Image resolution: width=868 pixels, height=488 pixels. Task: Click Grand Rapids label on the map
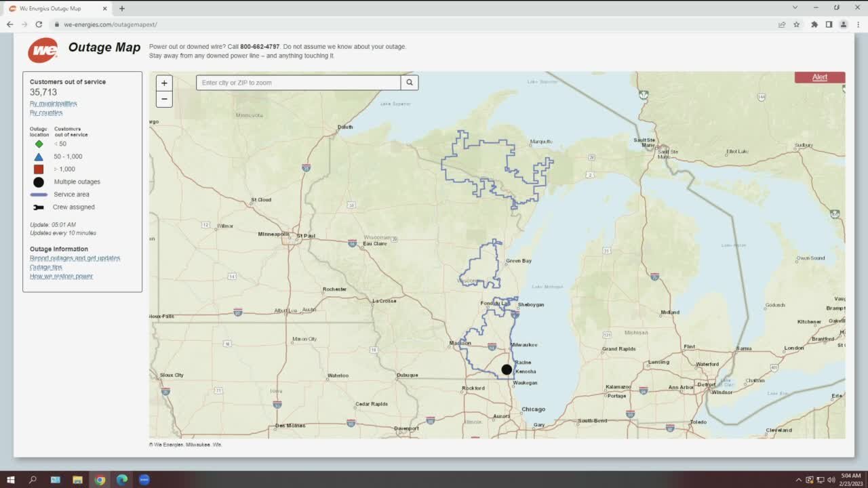[x=618, y=349]
